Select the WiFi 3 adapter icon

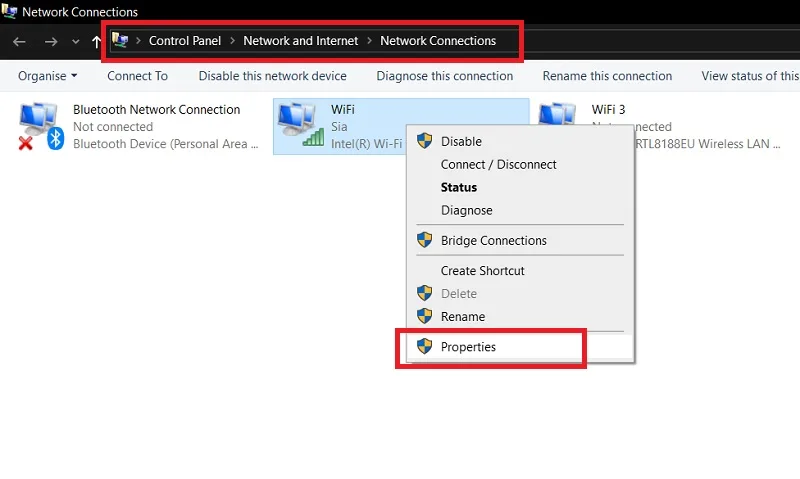click(557, 114)
